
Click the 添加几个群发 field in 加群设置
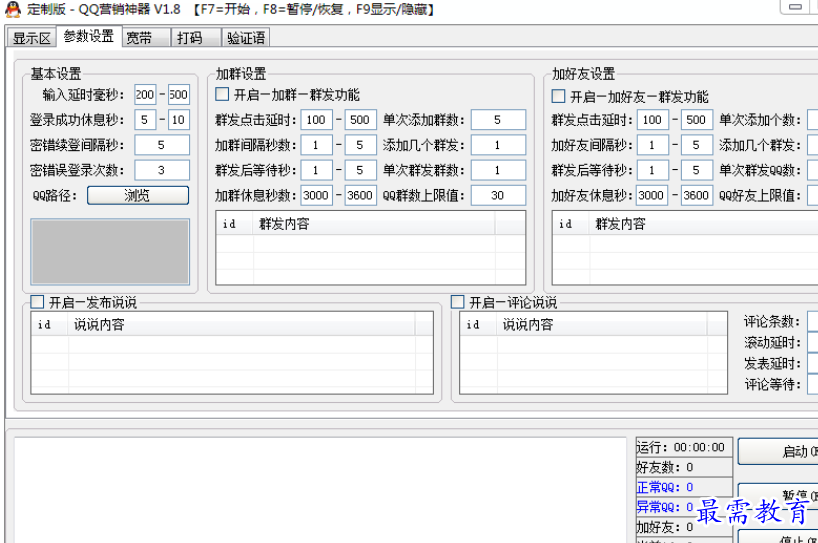click(498, 145)
